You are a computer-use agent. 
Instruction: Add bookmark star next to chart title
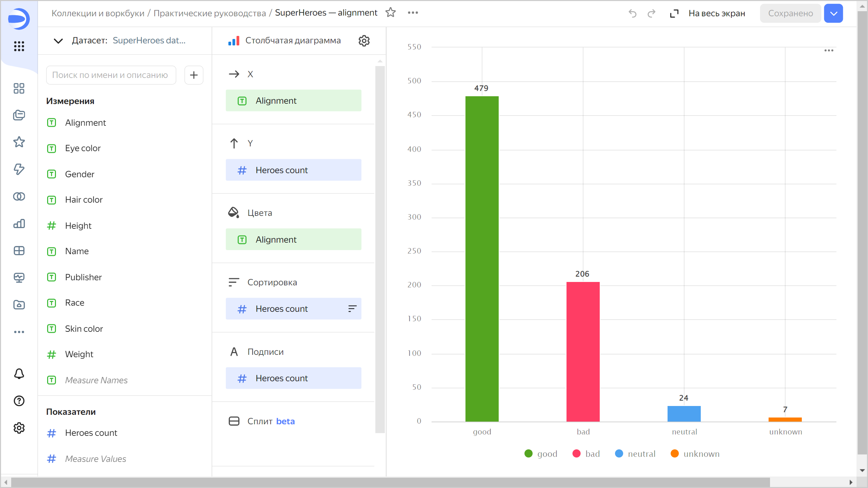pos(391,13)
